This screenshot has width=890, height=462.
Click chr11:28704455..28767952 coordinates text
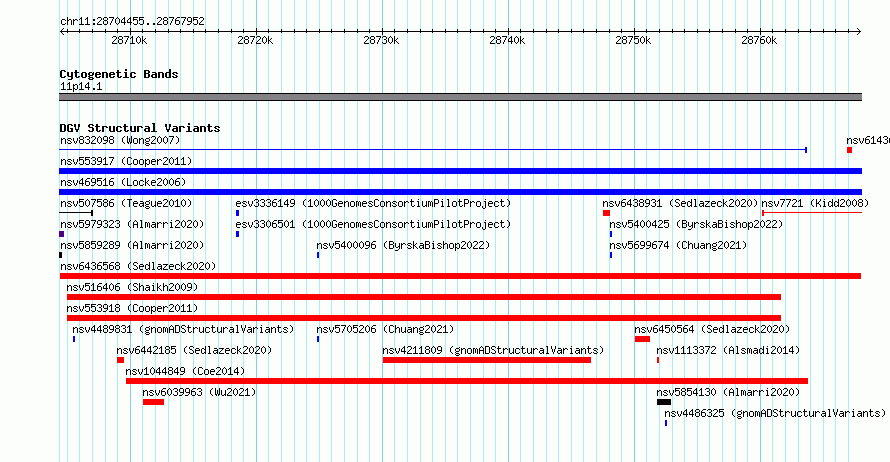pyautogui.click(x=132, y=21)
